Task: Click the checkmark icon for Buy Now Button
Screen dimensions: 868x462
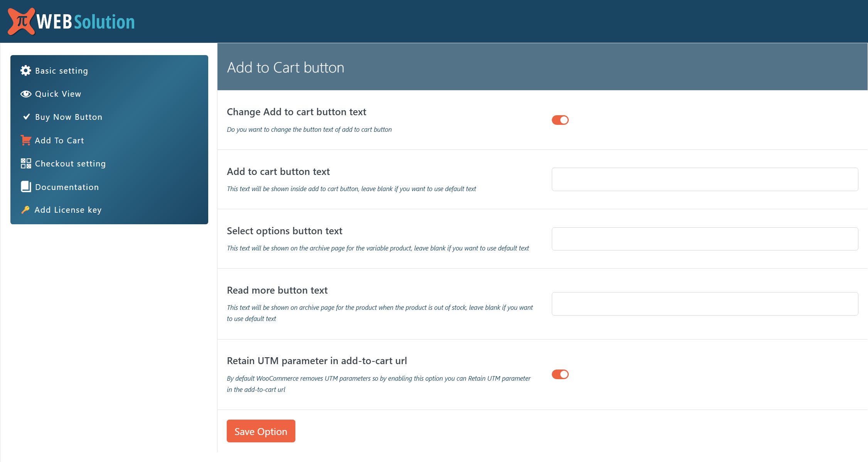Action: pyautogui.click(x=26, y=117)
